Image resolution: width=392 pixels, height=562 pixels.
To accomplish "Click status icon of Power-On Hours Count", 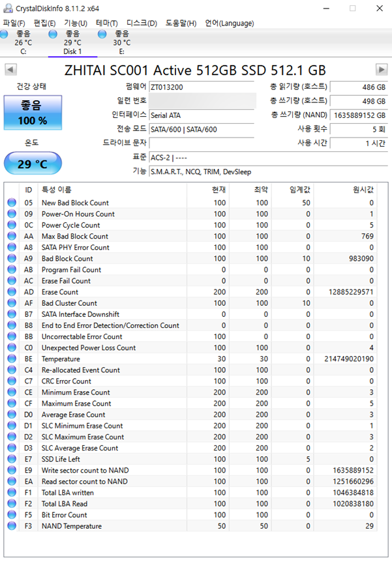I will [12, 214].
